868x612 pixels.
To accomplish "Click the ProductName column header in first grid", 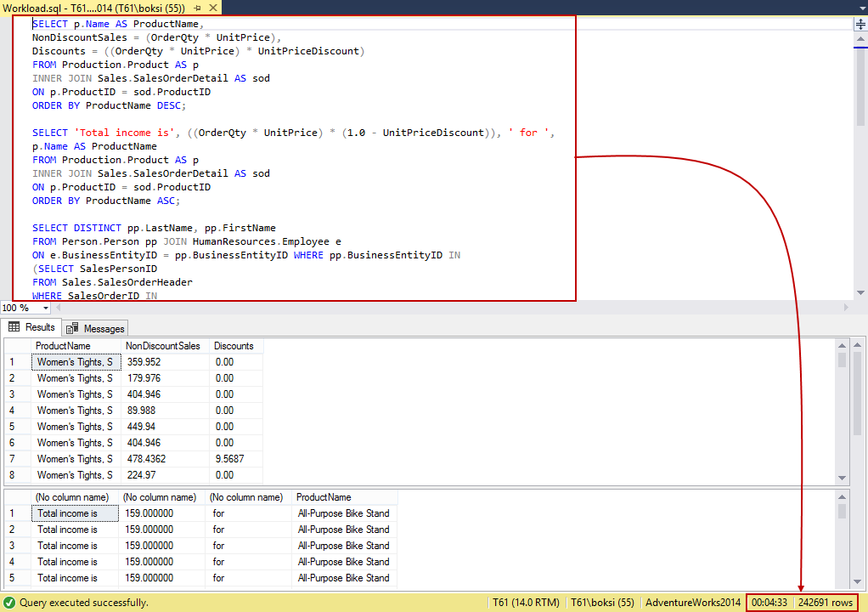I will coord(76,346).
